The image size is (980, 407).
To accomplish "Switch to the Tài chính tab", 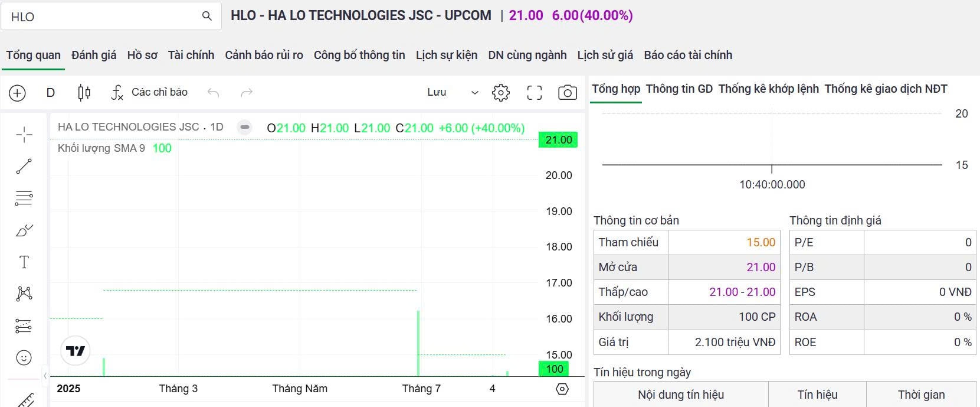I will (191, 56).
